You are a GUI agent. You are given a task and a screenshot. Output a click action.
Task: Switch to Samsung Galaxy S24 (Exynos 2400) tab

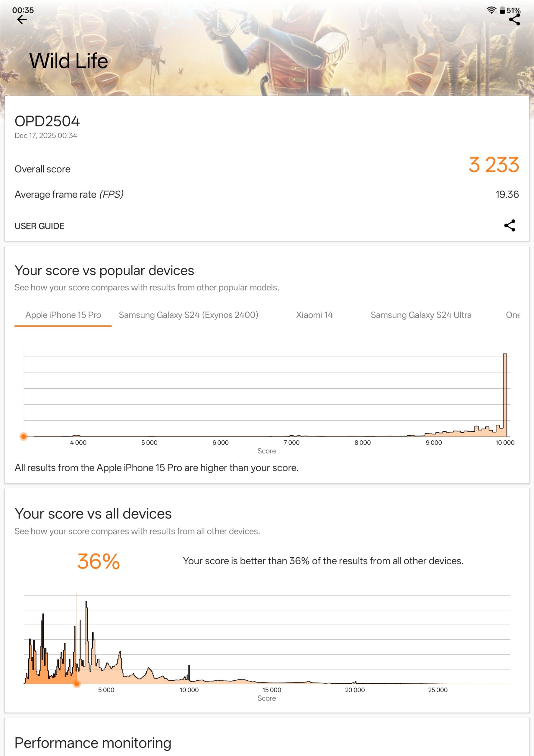coord(189,315)
